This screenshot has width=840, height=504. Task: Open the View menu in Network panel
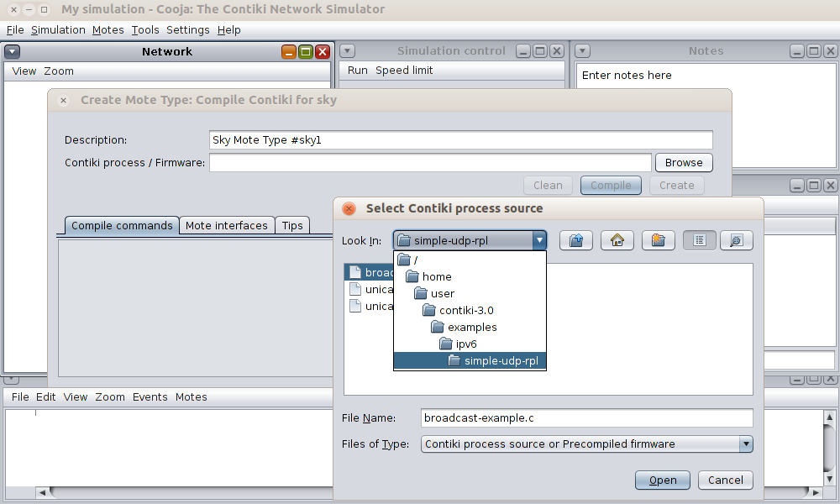[24, 71]
